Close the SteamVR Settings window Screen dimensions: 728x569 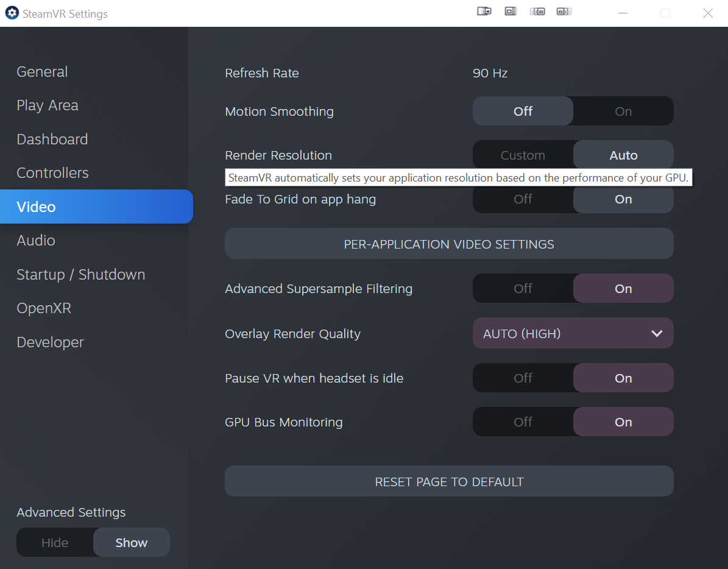[x=707, y=13]
